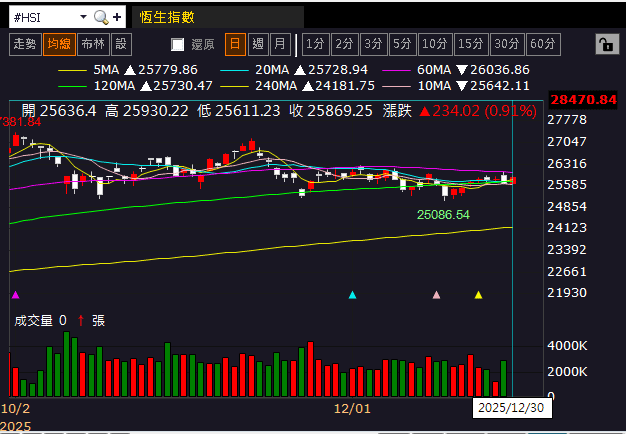The width and height of the screenshot is (626, 434).
Task: Open the symbol search magnifier
Action: [x=101, y=17]
